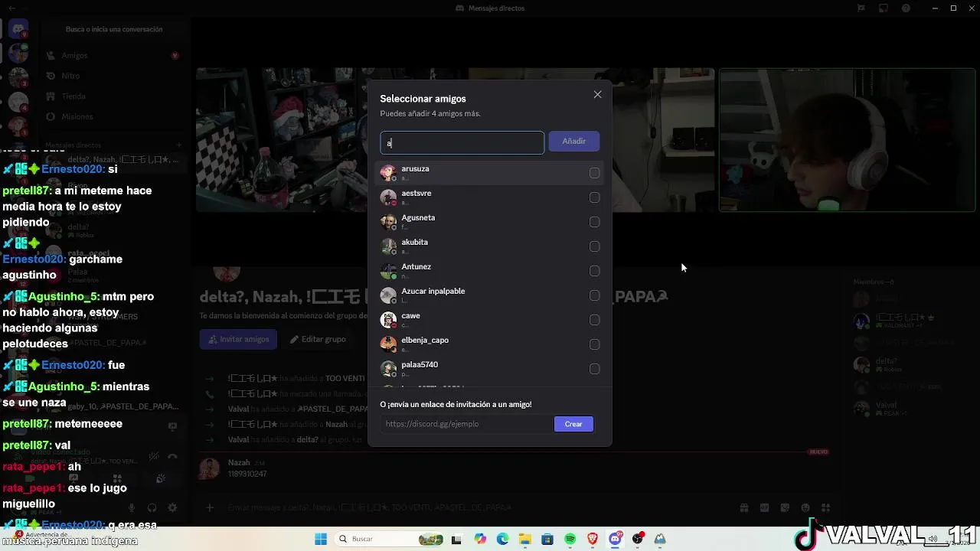This screenshot has width=980, height=551.
Task: Tick the palaa5740 checkbox
Action: tap(594, 369)
